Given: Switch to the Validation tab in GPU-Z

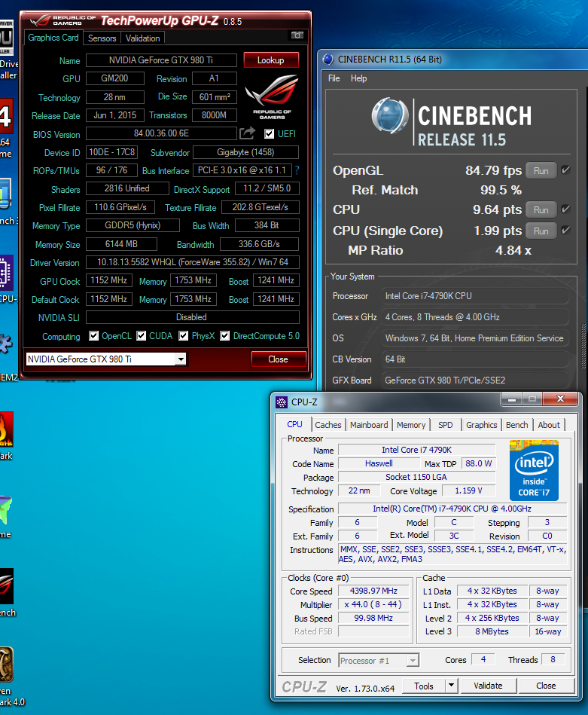Looking at the screenshot, I should 142,38.
